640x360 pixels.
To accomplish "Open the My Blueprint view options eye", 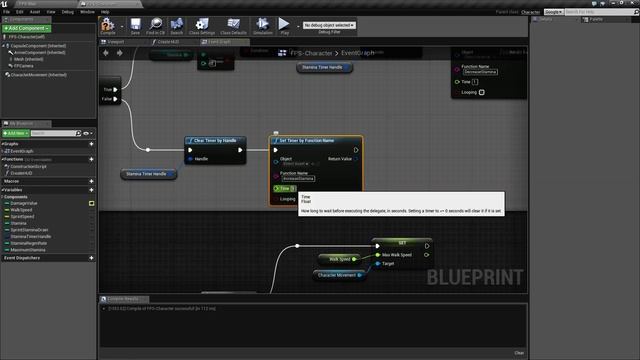I will pyautogui.click(x=87, y=133).
